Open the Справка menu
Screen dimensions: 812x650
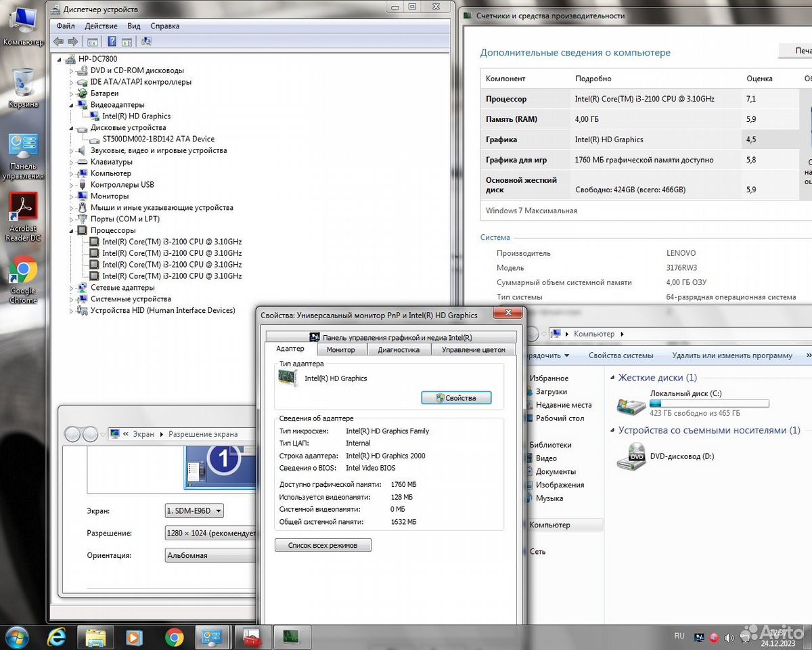[x=164, y=26]
